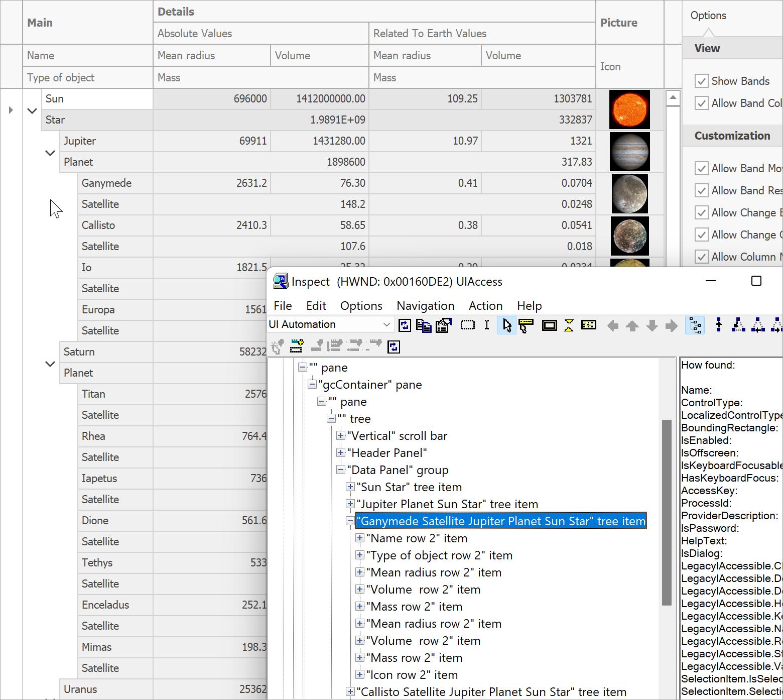Toggle the Show Tree view icon
This screenshot has width=783, height=700.
point(695,325)
